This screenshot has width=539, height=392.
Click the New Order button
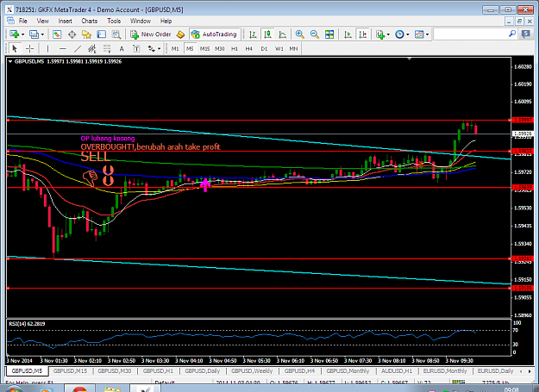tap(151, 34)
